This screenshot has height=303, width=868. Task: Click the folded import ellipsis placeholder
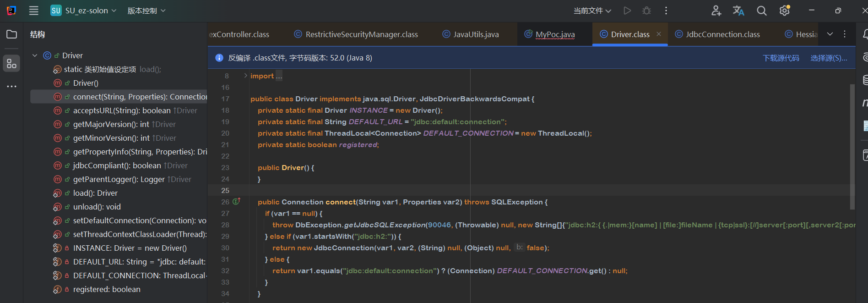pyautogui.click(x=279, y=76)
